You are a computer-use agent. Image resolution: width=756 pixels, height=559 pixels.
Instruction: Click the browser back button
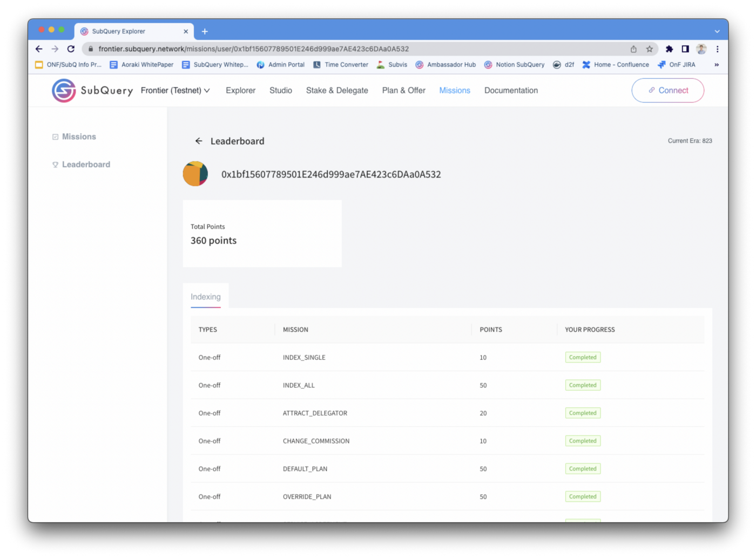tap(39, 49)
